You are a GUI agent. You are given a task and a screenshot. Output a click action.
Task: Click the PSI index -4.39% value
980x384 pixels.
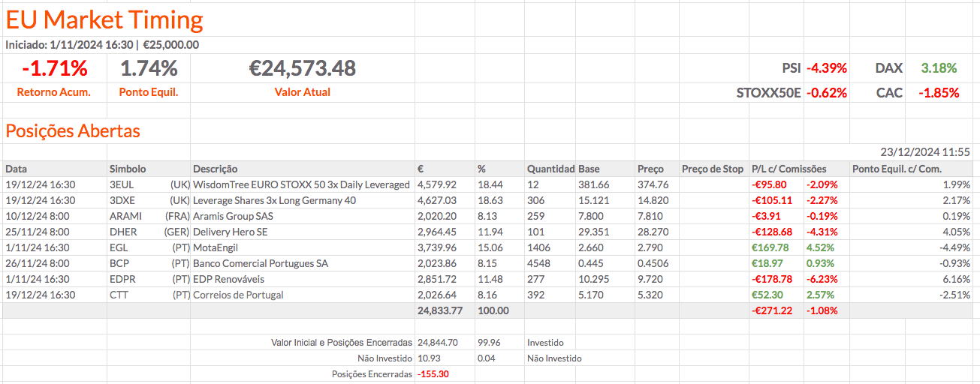826,68
